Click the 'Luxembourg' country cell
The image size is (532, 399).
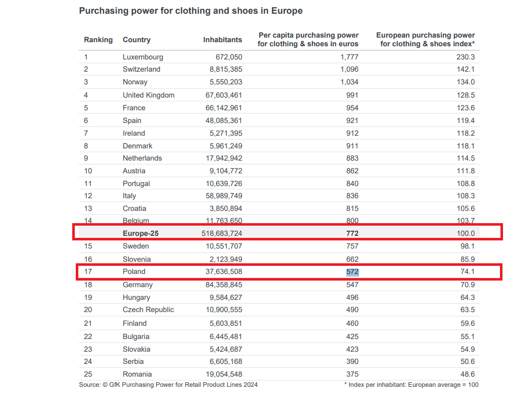[x=143, y=57]
